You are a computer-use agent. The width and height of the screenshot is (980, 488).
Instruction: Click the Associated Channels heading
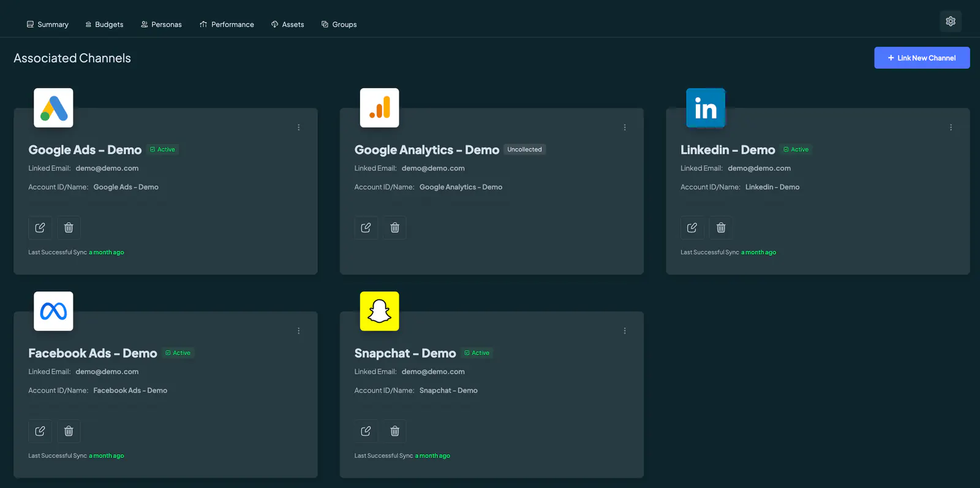coord(72,58)
